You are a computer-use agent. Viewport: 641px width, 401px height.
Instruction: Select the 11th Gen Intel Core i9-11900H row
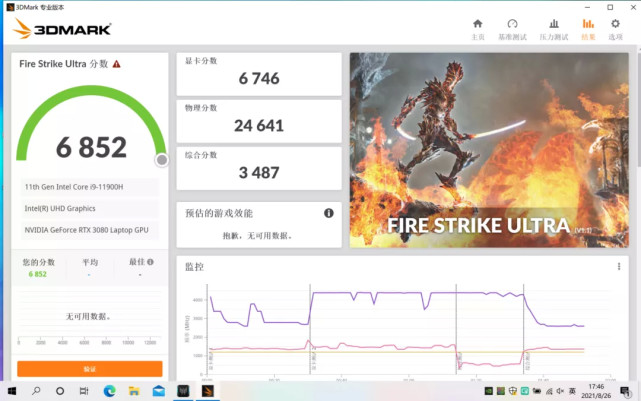(x=90, y=187)
